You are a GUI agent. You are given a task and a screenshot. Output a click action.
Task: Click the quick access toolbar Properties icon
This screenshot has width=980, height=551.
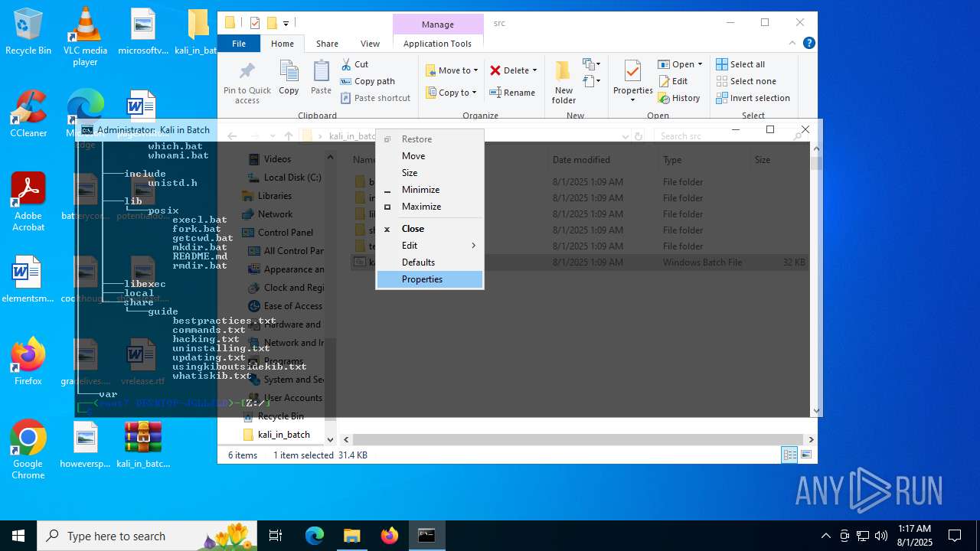(255, 23)
